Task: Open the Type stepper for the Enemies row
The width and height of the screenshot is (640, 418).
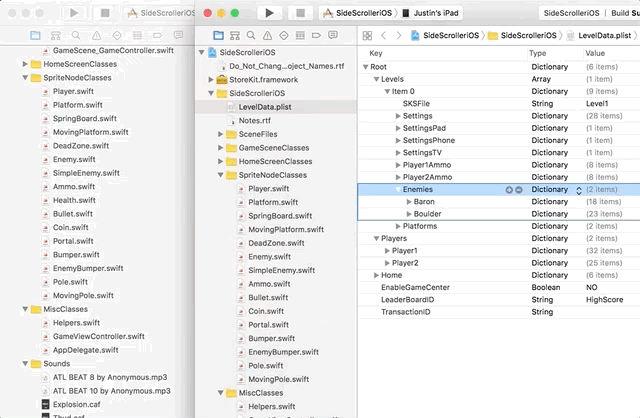Action: pos(577,189)
